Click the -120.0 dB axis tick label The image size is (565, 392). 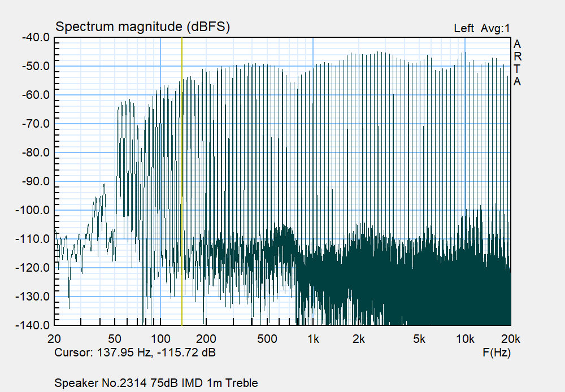pos(33,268)
